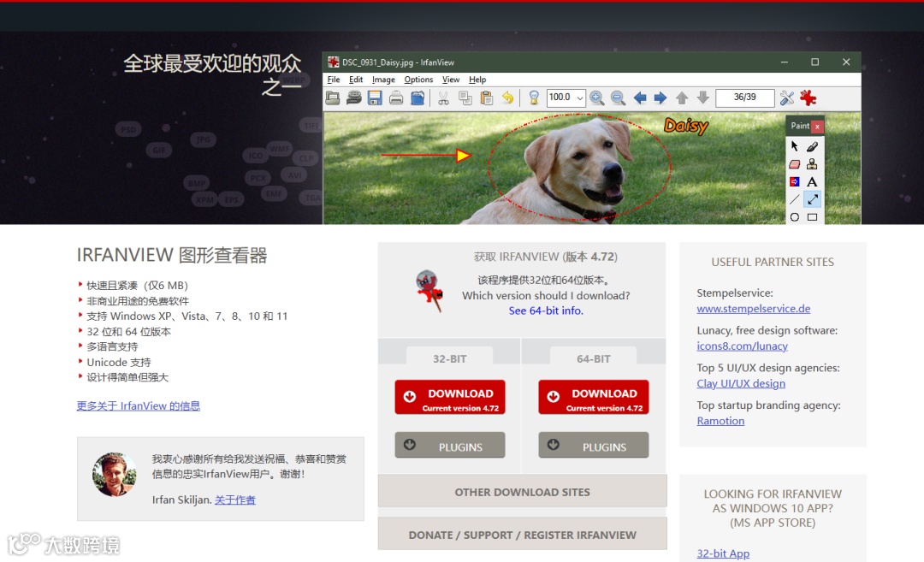Open the Settings tools icon
924x562 pixels.
pyautogui.click(x=787, y=98)
